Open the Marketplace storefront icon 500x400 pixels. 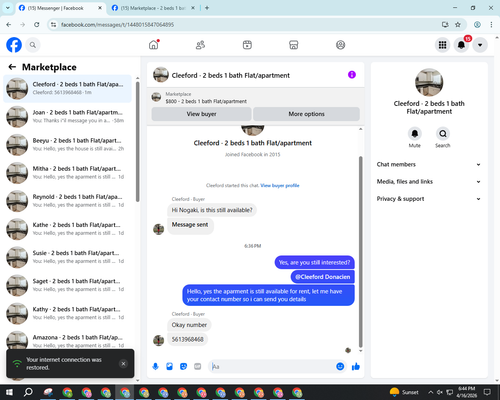click(294, 45)
